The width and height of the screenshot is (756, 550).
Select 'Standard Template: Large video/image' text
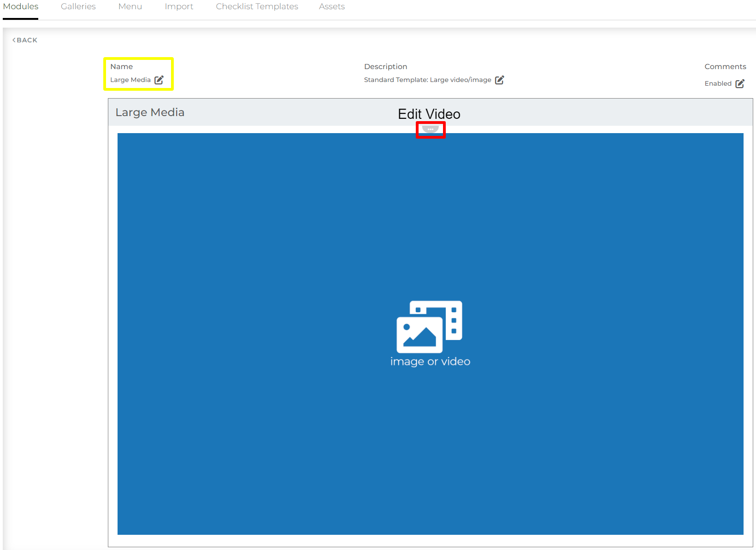[427, 80]
